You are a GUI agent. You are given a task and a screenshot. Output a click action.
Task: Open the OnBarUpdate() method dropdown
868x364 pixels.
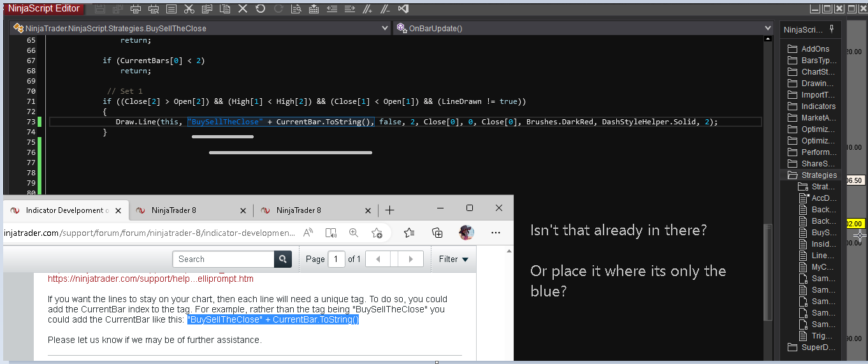[583, 28]
